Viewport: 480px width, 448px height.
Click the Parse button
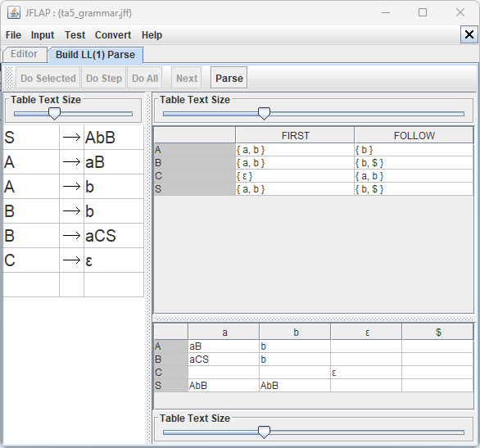click(x=229, y=78)
